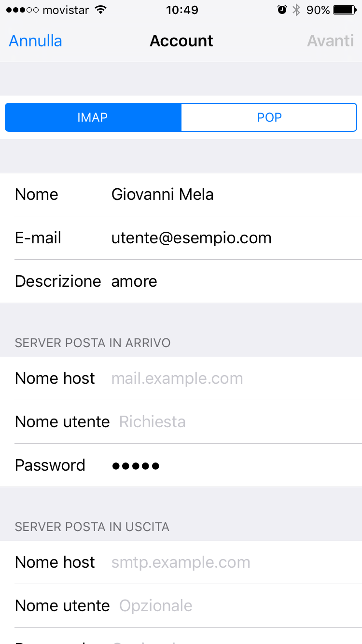Edit the Descrizione field amore

181,281
